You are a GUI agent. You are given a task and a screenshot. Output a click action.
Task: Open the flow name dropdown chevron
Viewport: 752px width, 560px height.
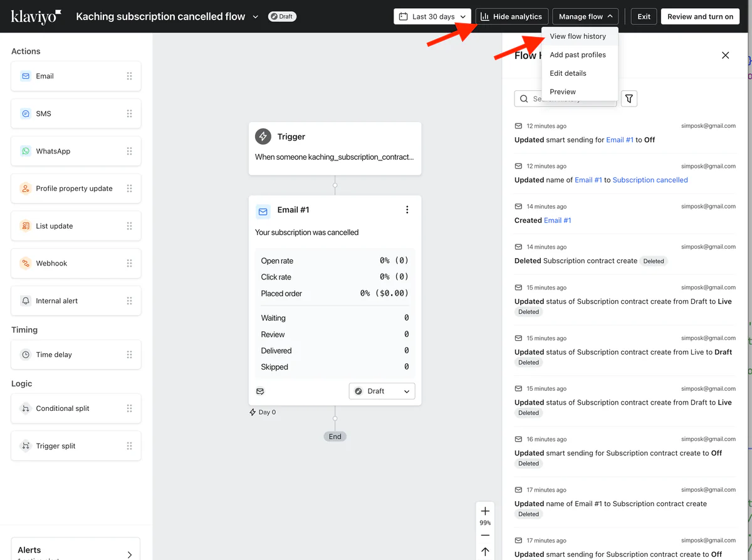255,17
